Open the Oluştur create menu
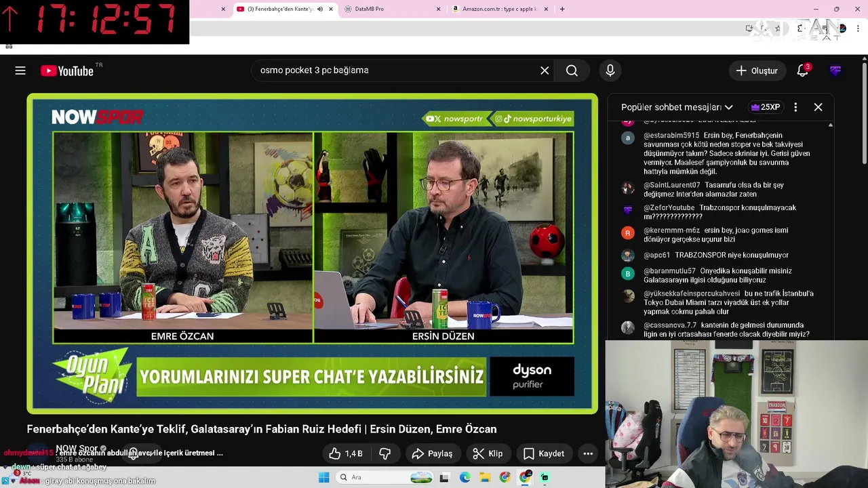 [x=757, y=70]
